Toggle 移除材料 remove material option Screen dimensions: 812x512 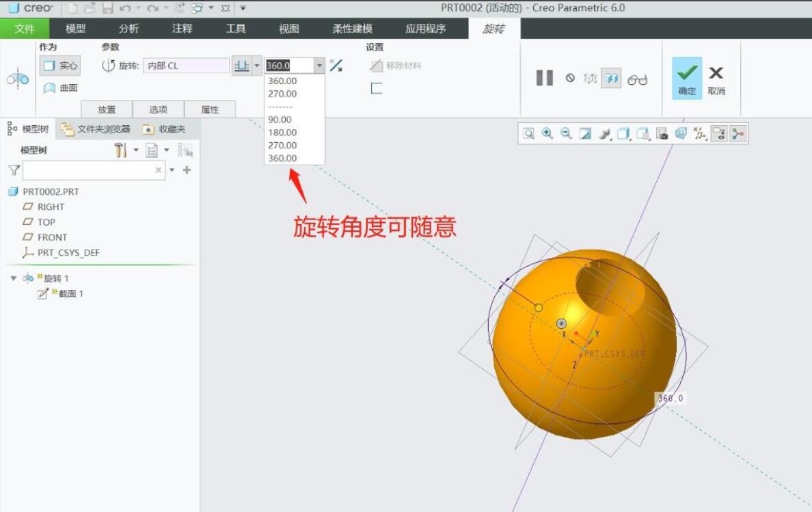[x=396, y=66]
